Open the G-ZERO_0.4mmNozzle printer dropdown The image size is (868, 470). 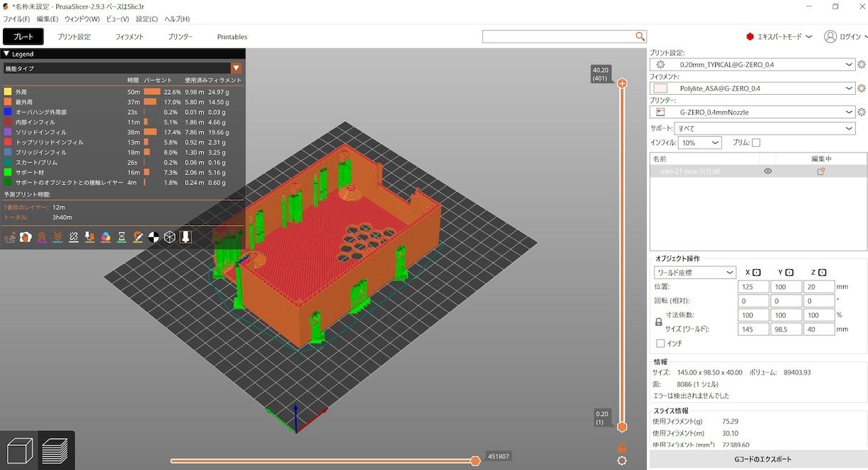(753, 112)
